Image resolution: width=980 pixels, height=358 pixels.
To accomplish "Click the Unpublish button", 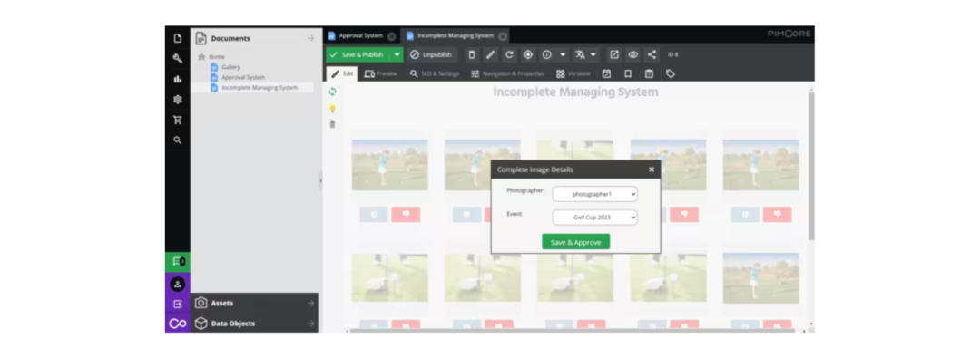I will click(431, 55).
